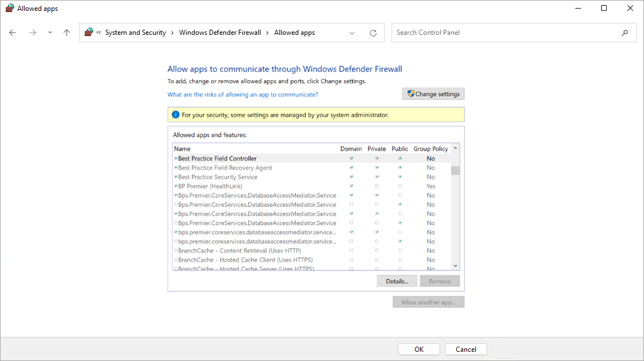The width and height of the screenshot is (644, 361).
Task: Navigate to Windows Defender Firewall breadcrumb
Action: (220, 33)
